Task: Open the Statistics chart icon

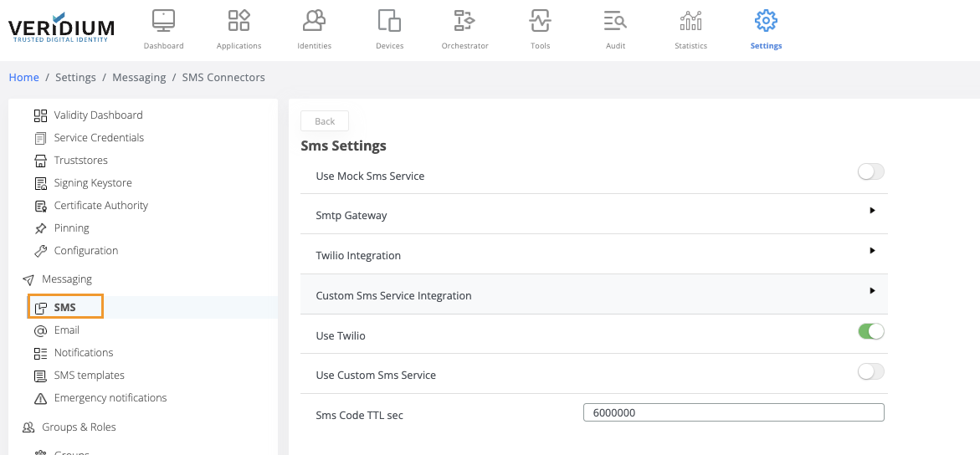Action: pyautogui.click(x=690, y=22)
